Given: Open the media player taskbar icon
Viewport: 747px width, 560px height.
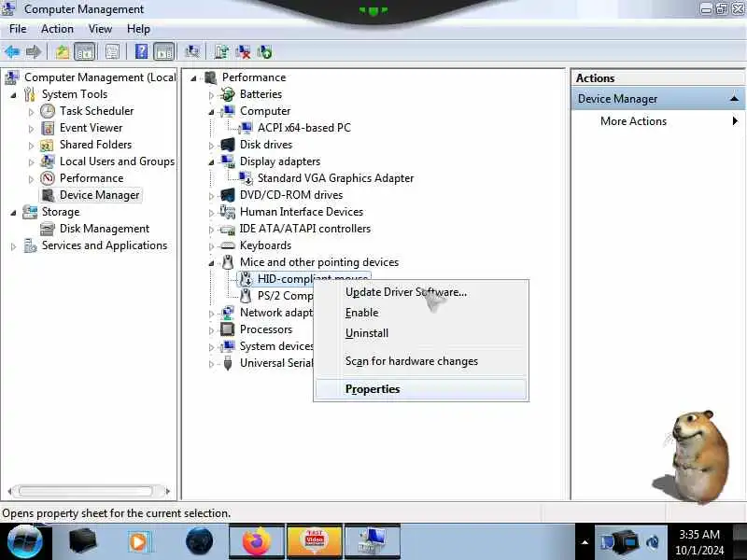Looking at the screenshot, I should [x=141, y=542].
